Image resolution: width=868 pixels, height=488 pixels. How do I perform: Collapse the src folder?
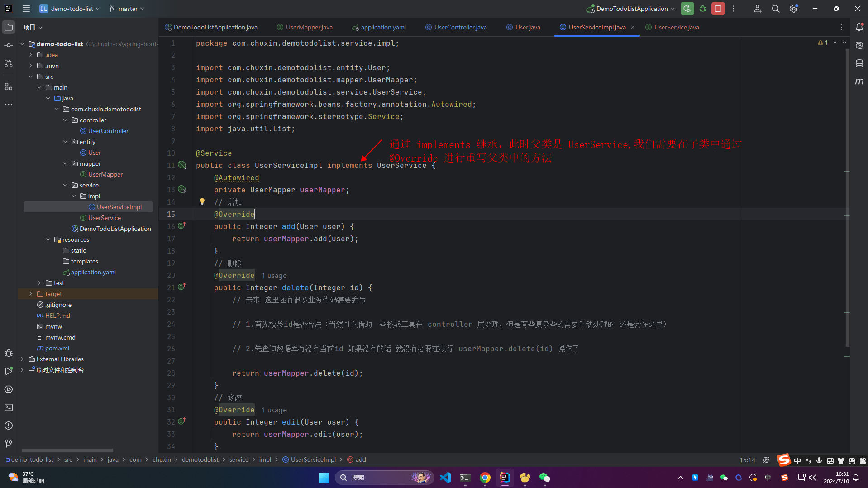coord(31,77)
